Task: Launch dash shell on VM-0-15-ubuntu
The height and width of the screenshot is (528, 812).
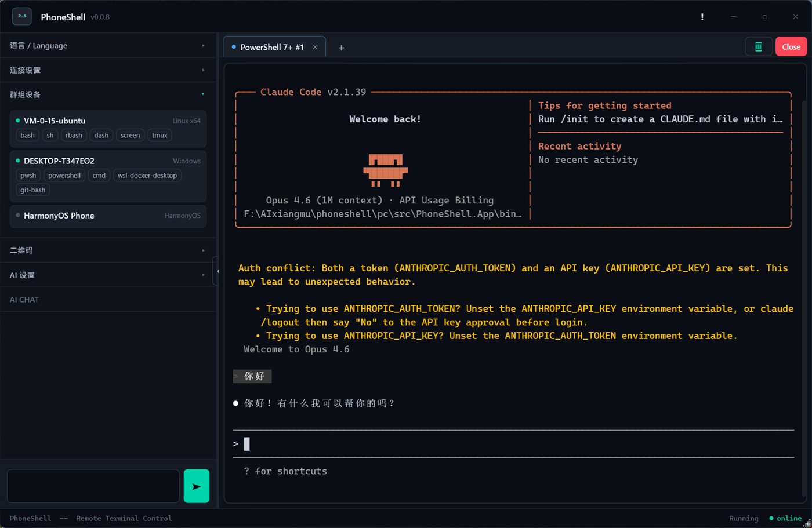Action: 101,136
